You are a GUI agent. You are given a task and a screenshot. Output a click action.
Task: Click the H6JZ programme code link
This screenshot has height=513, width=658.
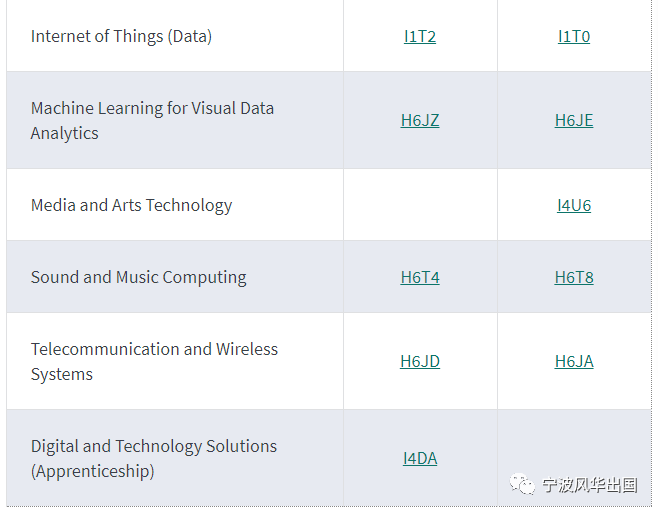pyautogui.click(x=420, y=120)
